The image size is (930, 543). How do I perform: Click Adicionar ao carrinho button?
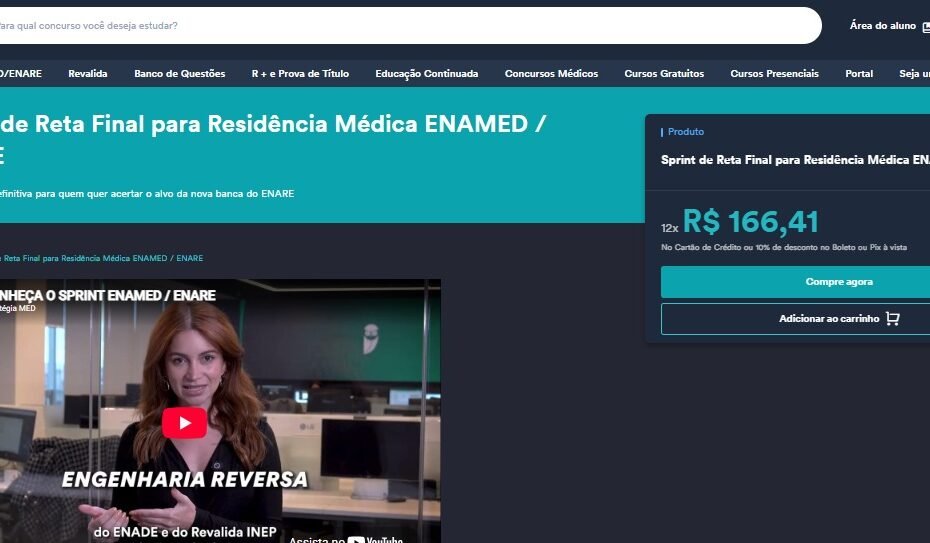click(x=795, y=319)
